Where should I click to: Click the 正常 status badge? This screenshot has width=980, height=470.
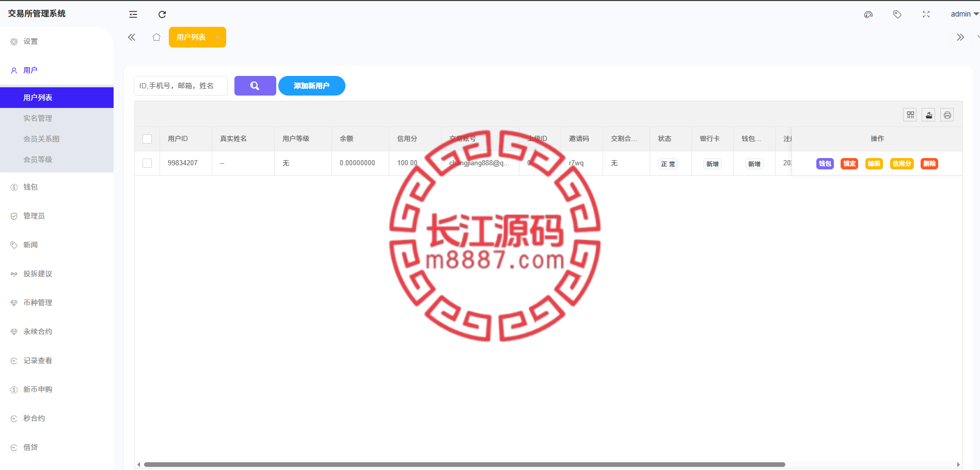pyautogui.click(x=668, y=164)
